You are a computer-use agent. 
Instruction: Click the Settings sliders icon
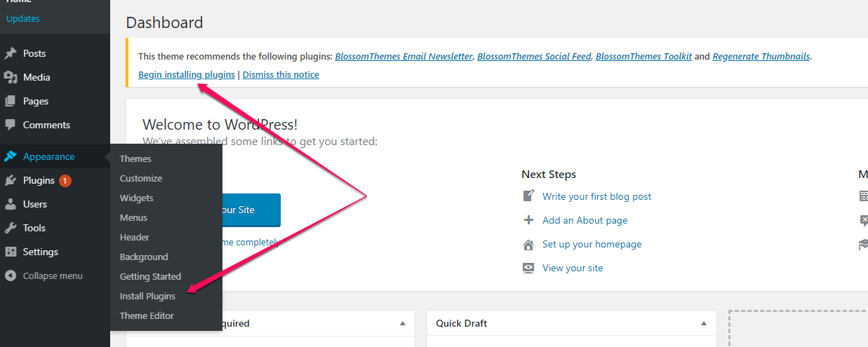(x=11, y=252)
